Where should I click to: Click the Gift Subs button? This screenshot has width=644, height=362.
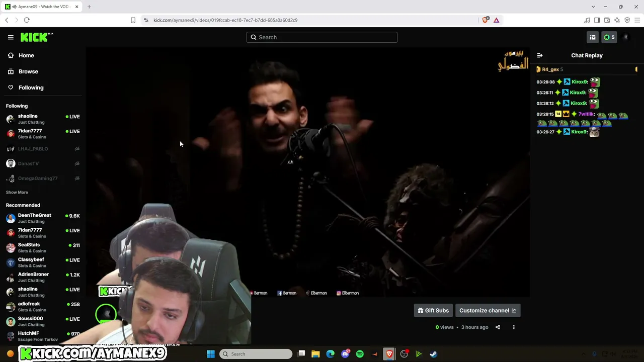[x=433, y=310]
